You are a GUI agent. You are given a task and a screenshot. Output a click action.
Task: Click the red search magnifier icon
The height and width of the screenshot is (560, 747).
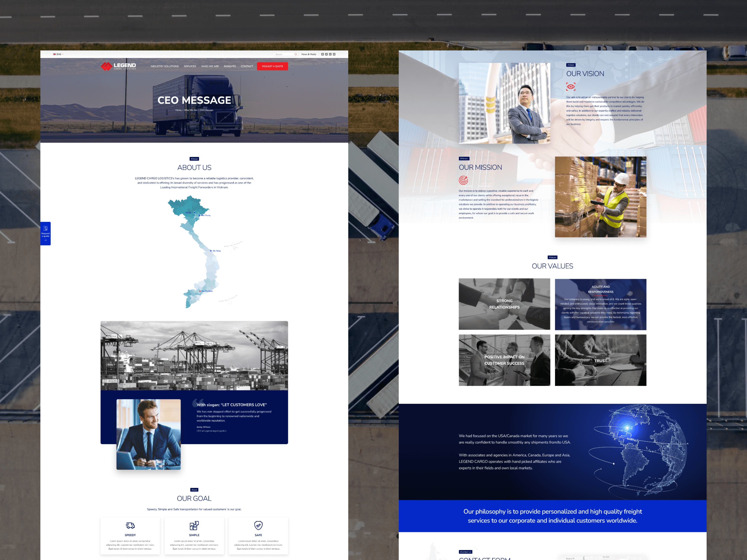pyautogui.click(x=295, y=54)
